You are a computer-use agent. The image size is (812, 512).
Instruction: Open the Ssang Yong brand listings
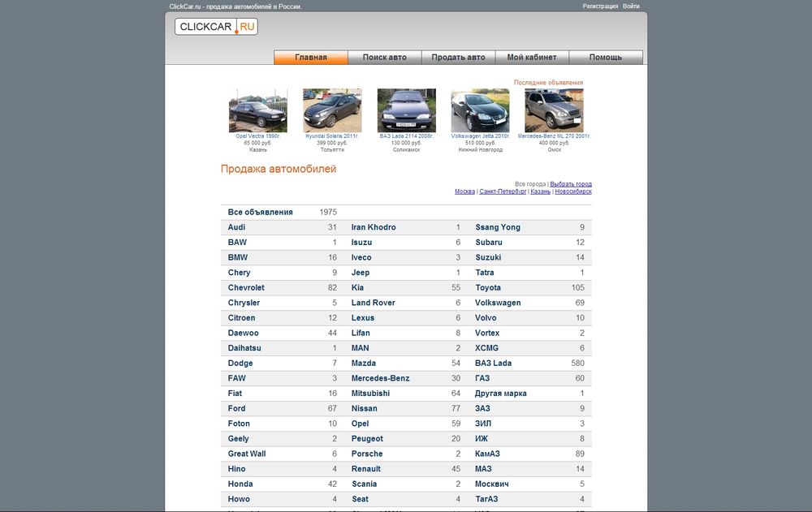click(498, 227)
